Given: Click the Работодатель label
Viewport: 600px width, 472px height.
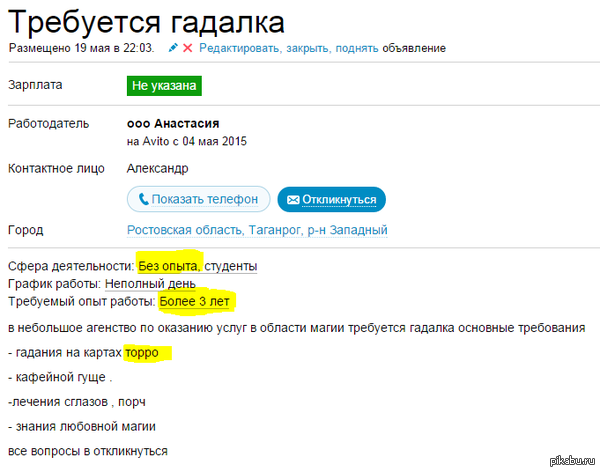Looking at the screenshot, I should 49,124.
